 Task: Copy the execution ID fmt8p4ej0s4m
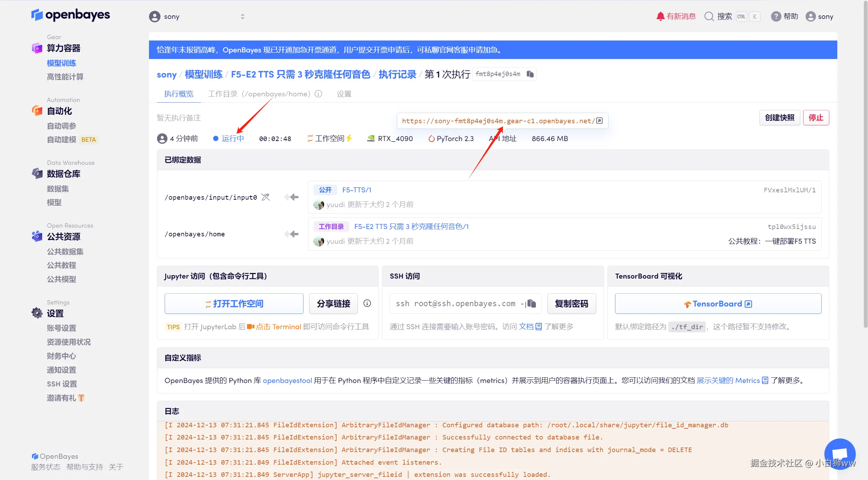[530, 74]
